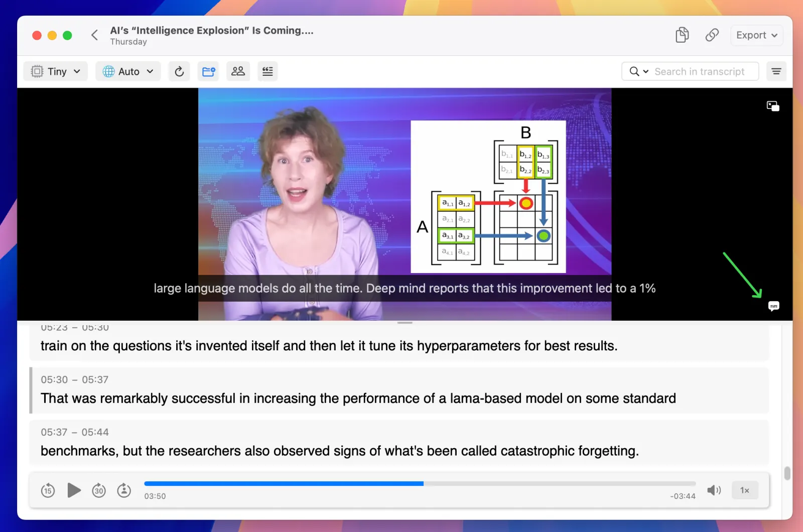Image resolution: width=803 pixels, height=532 pixels.
Task: Open the lines menu beside search
Action: [x=776, y=71]
